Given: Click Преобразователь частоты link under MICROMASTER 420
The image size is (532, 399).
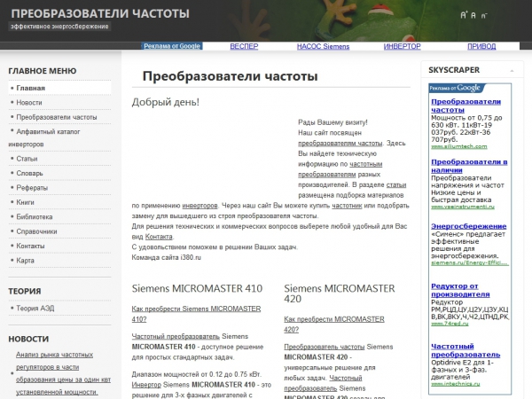Looking at the screenshot, I should click(x=325, y=347).
